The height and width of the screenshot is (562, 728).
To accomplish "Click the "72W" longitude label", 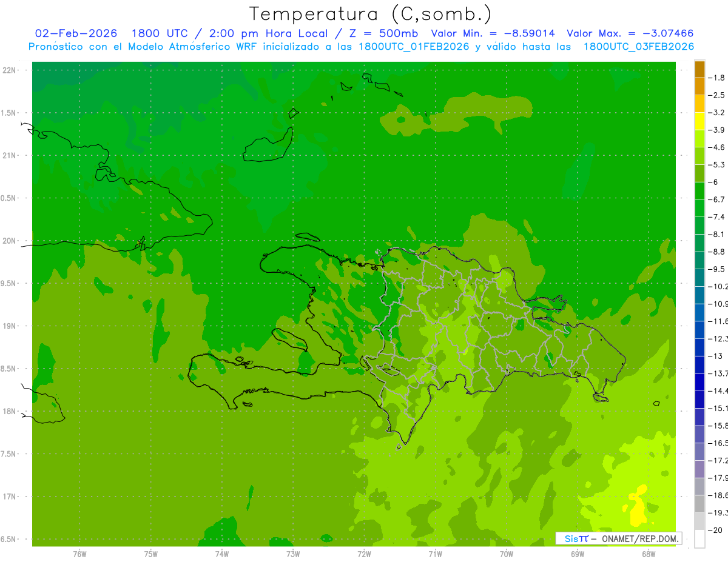I will pos(364,554).
